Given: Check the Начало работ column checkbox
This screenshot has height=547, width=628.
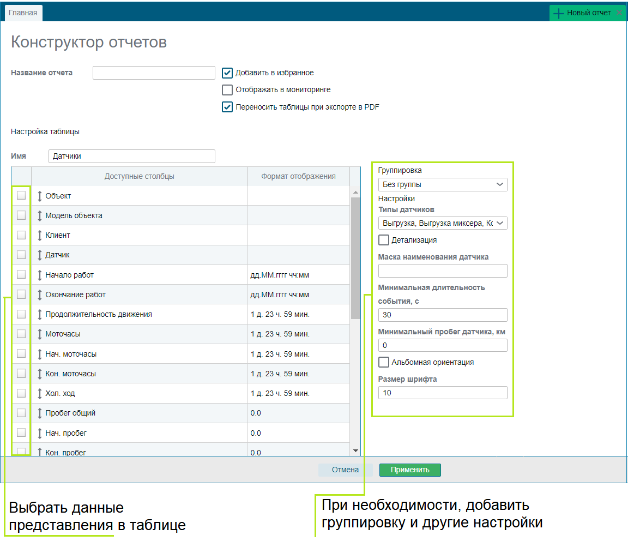Looking at the screenshot, I should tap(22, 274).
